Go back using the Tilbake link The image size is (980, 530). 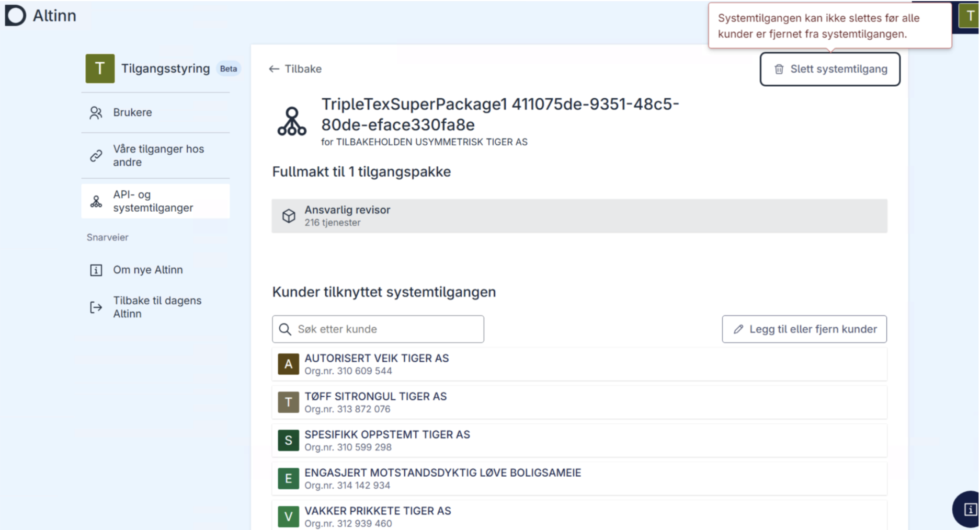tap(295, 69)
